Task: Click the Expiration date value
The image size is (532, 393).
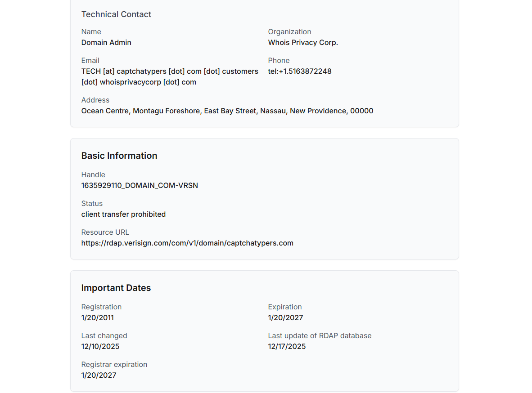Action: point(285,318)
